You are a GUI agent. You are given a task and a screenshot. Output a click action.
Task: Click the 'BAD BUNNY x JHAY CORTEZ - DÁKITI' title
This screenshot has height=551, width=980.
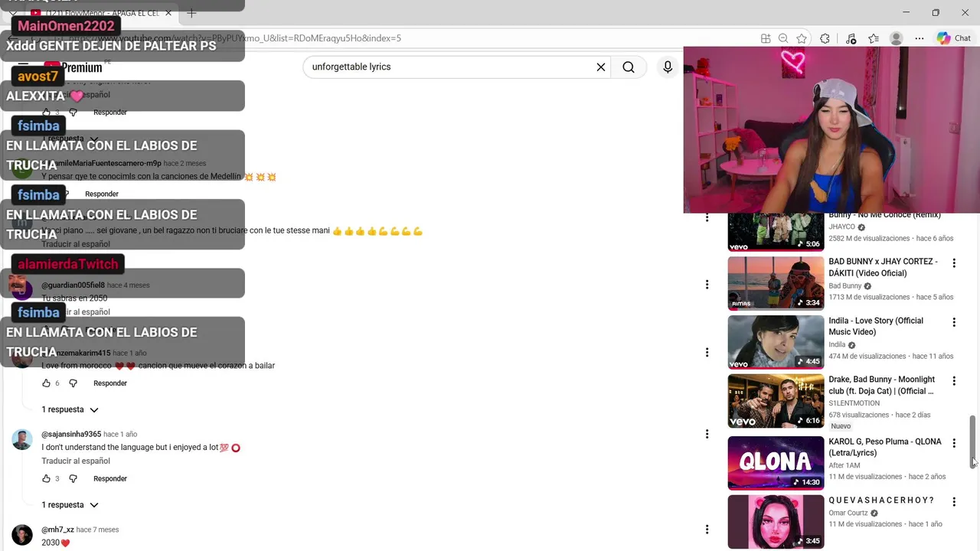pyautogui.click(x=883, y=267)
